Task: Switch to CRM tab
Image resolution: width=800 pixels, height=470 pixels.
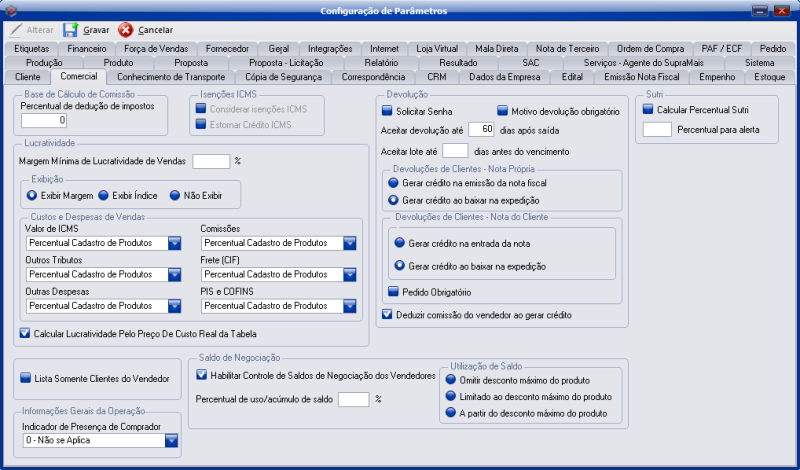Action: tap(437, 77)
